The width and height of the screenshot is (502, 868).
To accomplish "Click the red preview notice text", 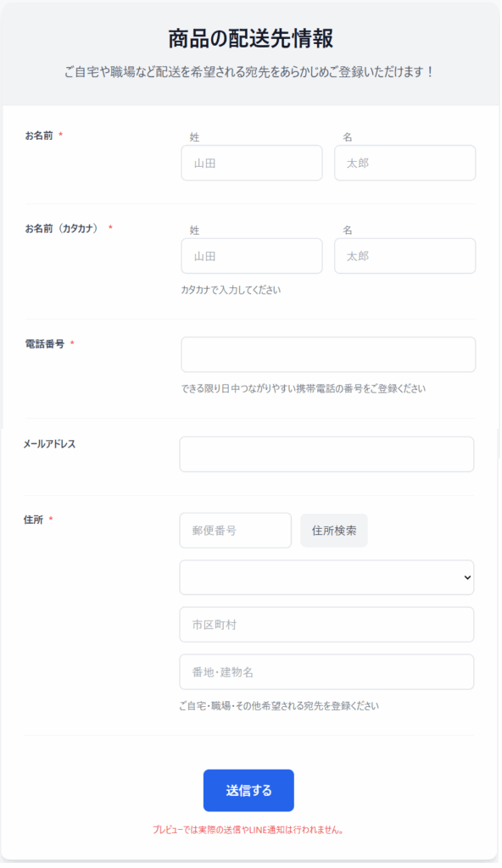I will pos(248,830).
